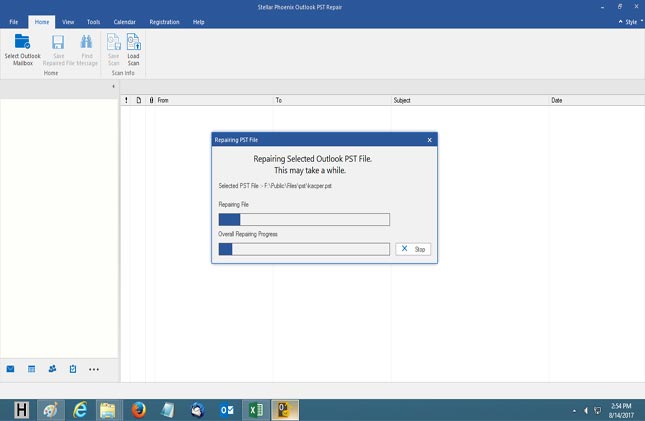Viewport: 645px width, 421px height.
Task: Click the document type column header icon
Action: (x=139, y=100)
